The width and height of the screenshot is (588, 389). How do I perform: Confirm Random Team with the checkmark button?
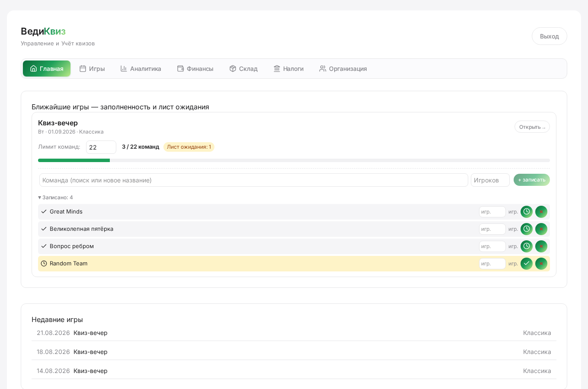click(x=527, y=264)
